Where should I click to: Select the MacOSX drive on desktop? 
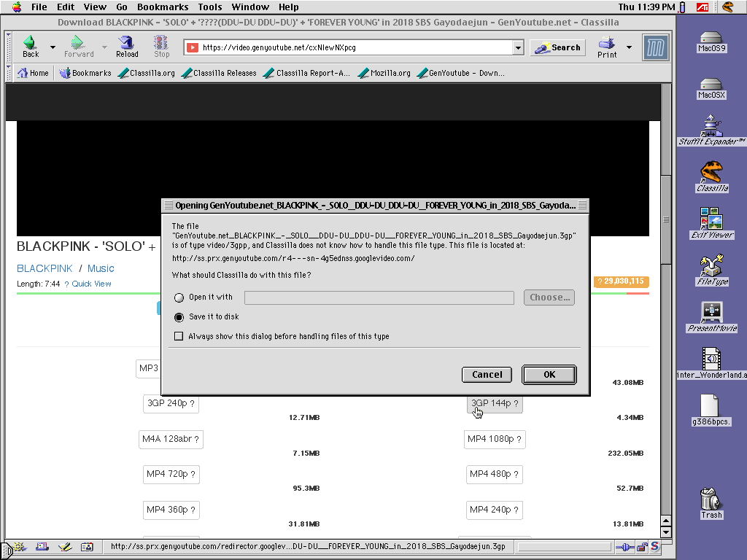click(x=711, y=88)
